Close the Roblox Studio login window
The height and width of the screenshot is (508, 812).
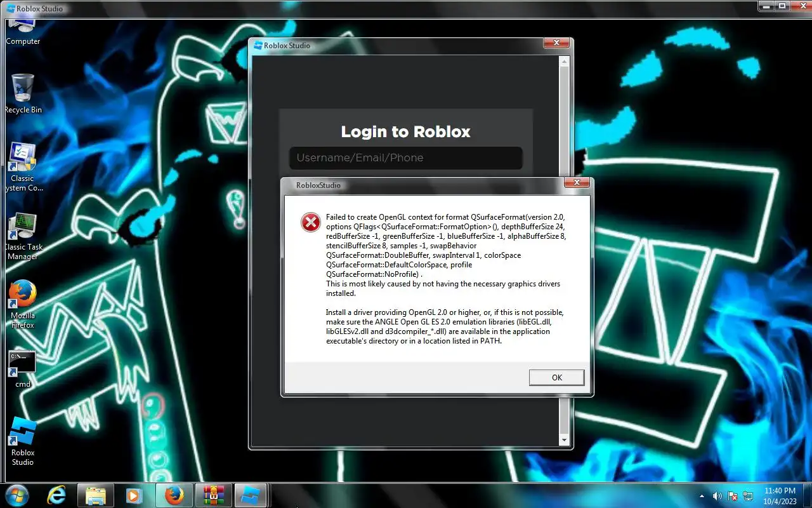tap(556, 43)
